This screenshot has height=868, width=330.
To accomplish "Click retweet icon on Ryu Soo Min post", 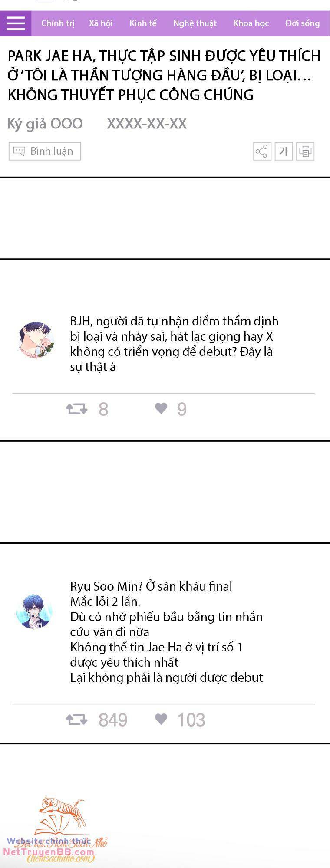I will [x=76, y=720].
